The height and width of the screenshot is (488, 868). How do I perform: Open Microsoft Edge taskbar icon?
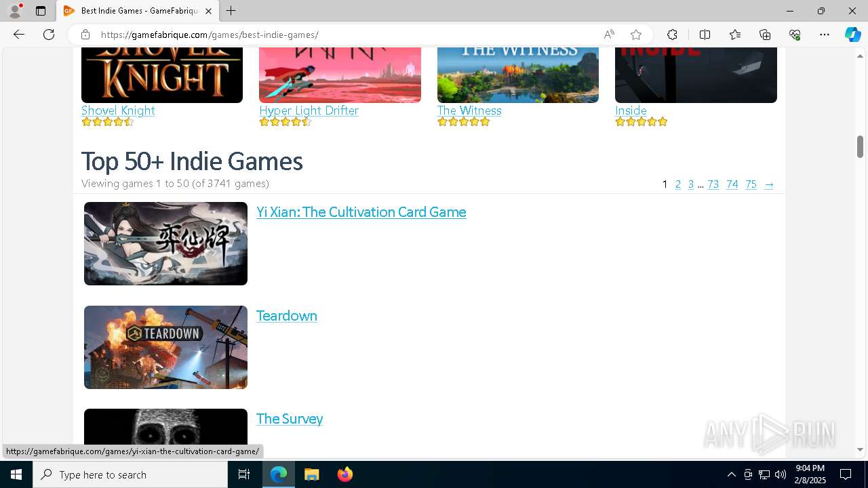click(279, 474)
